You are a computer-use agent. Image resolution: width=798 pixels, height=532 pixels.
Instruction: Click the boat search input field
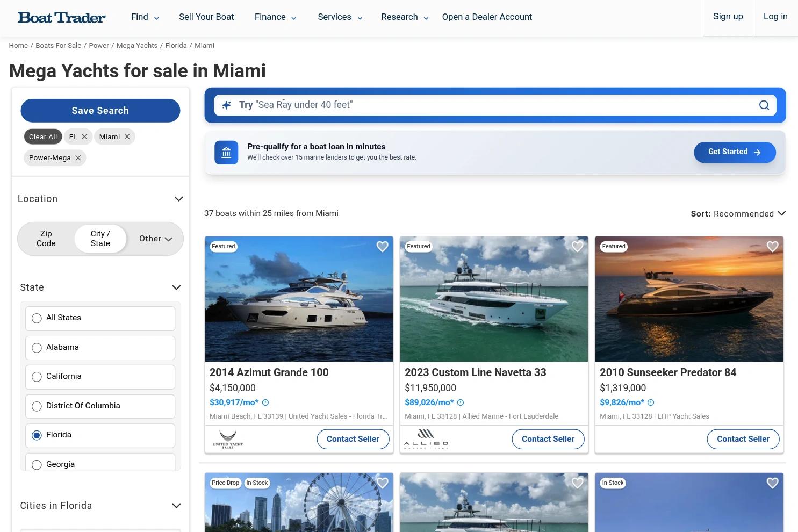coord(495,105)
